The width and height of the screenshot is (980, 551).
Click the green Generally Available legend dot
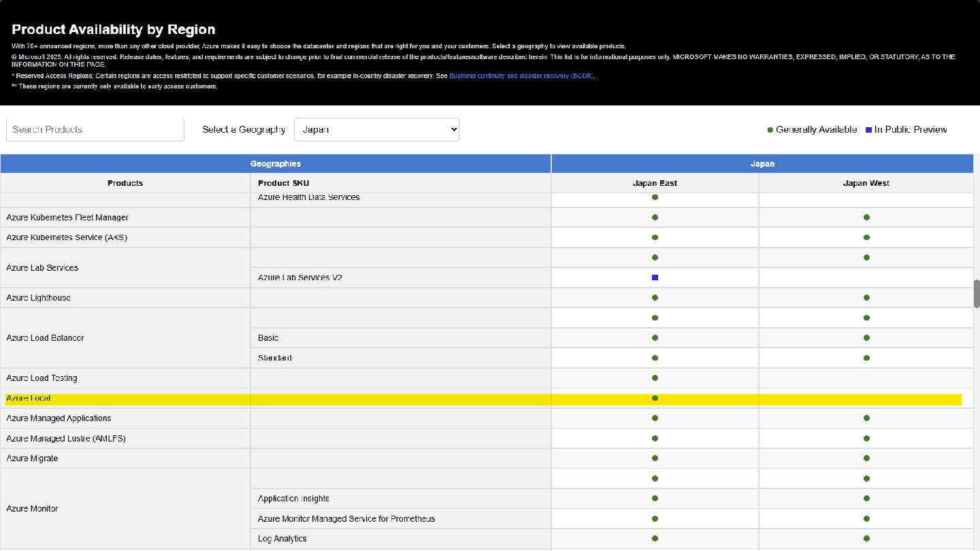770,129
